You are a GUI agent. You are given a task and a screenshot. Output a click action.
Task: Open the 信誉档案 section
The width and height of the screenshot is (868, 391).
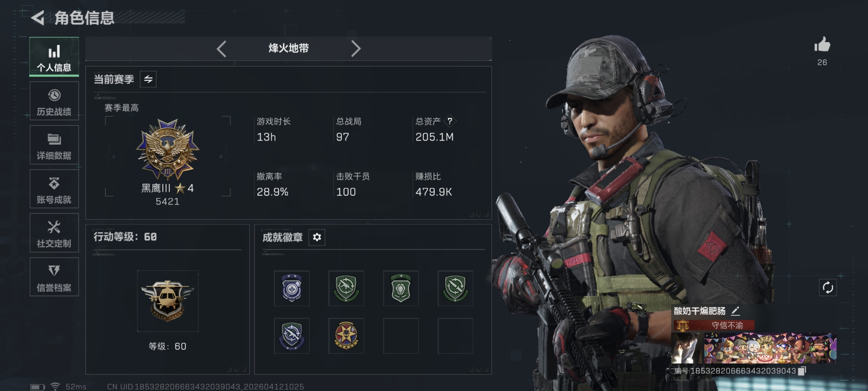[x=54, y=277]
